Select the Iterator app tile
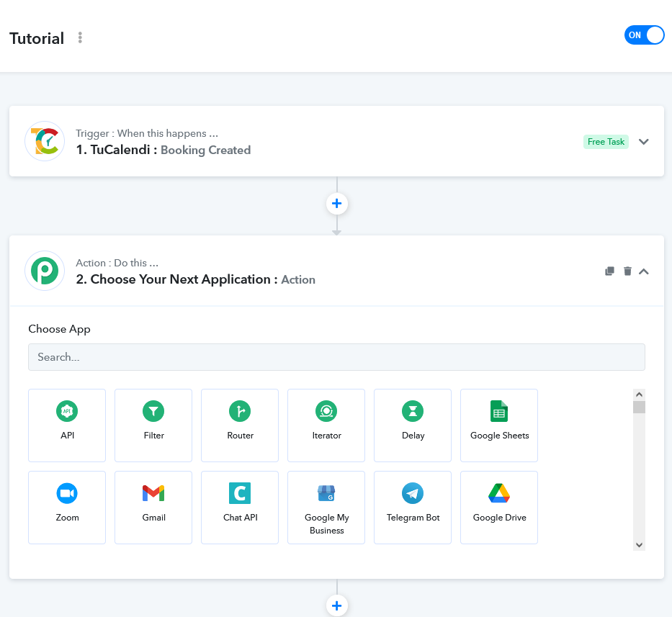 point(326,425)
